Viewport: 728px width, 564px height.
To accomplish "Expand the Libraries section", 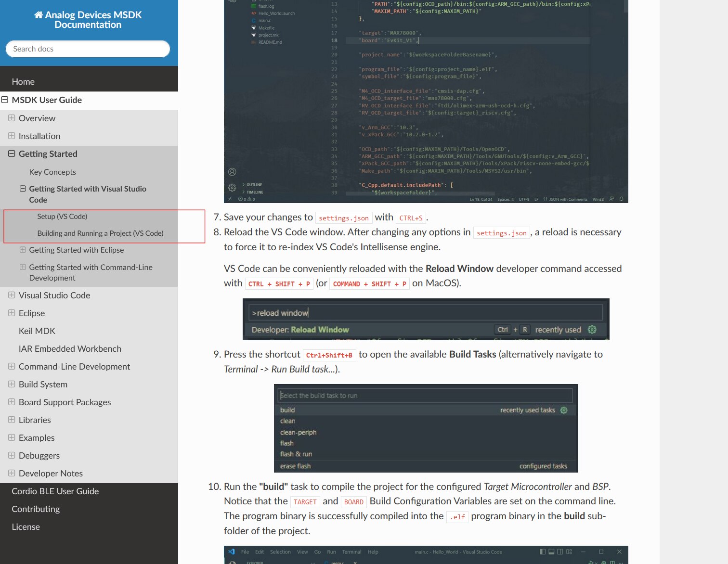I will (x=12, y=420).
